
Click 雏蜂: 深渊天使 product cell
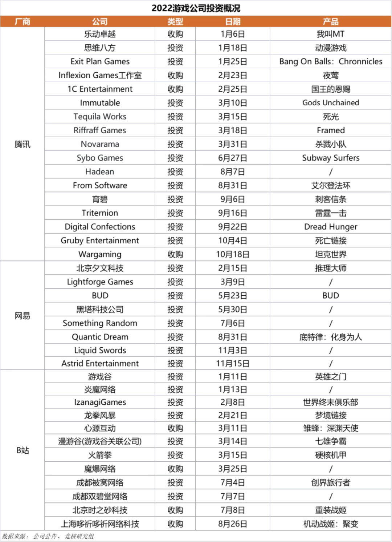pyautogui.click(x=331, y=428)
